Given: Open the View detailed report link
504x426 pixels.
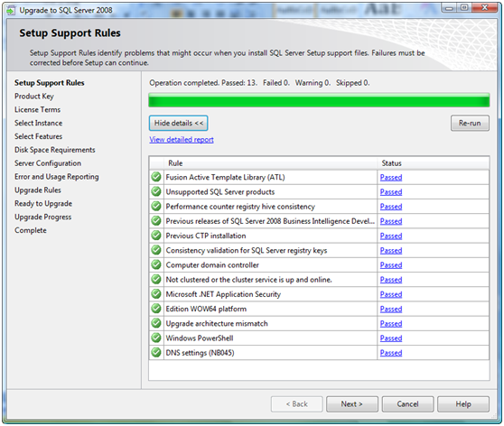Looking at the screenshot, I should coord(182,139).
